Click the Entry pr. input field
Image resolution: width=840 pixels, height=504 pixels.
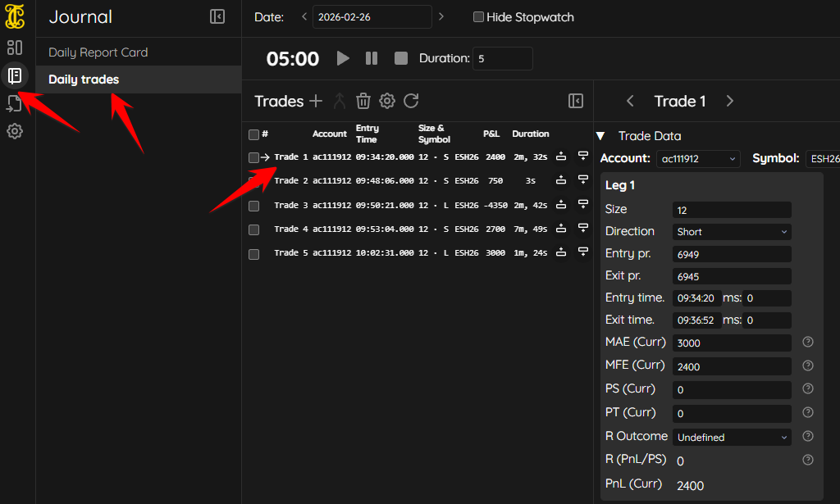pyautogui.click(x=732, y=254)
